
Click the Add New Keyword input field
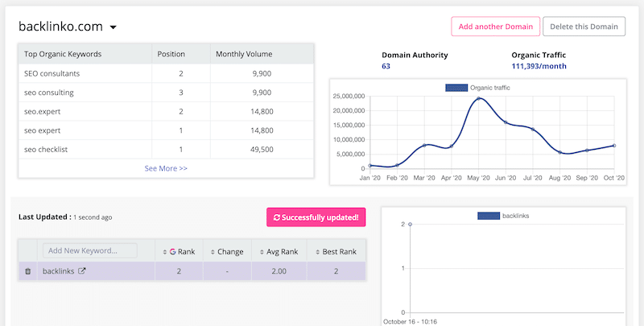coord(90,251)
